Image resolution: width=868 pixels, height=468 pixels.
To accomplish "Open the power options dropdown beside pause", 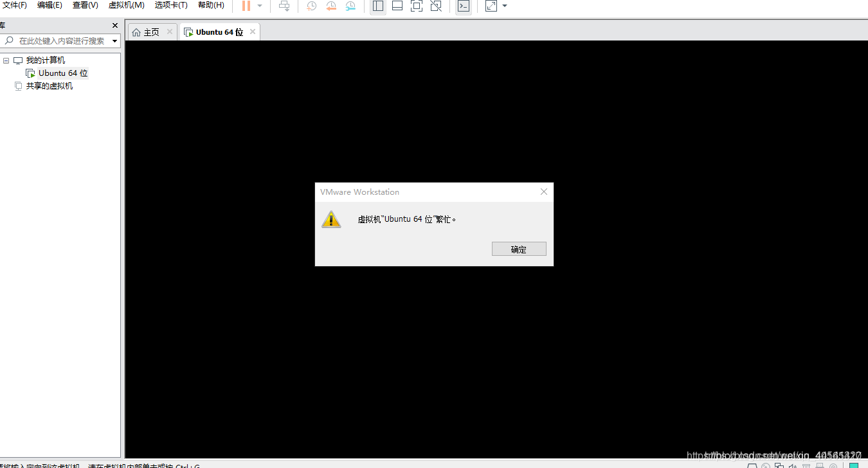I will [x=260, y=6].
